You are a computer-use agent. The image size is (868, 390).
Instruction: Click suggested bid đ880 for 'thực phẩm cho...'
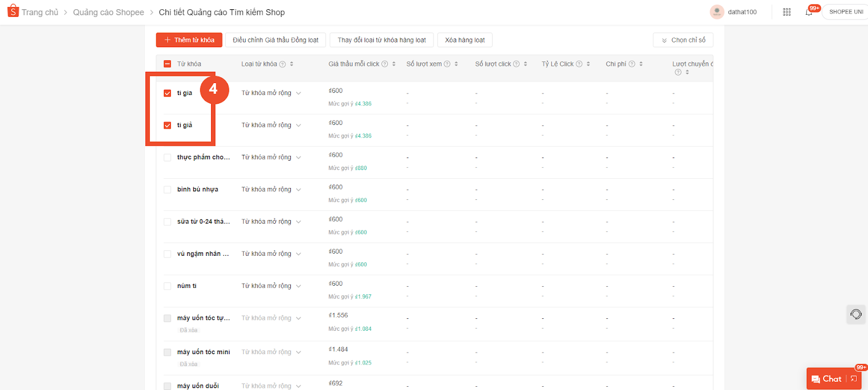tap(361, 168)
